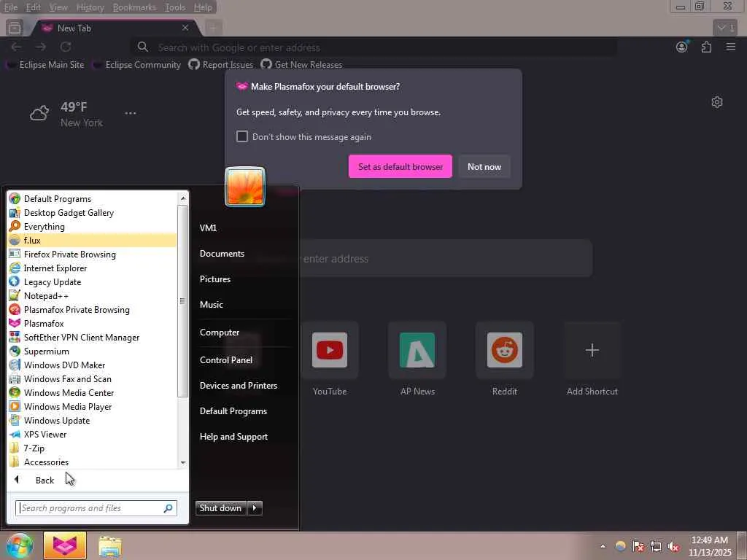This screenshot has height=560, width=747.
Task: Open Control Panel from Start menu
Action: (x=226, y=360)
